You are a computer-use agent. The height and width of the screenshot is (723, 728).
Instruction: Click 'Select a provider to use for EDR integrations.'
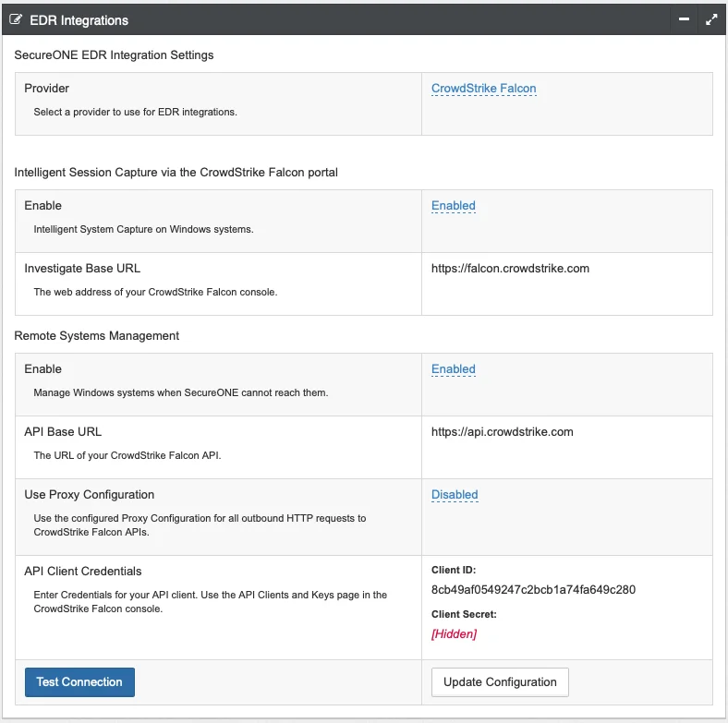point(135,112)
